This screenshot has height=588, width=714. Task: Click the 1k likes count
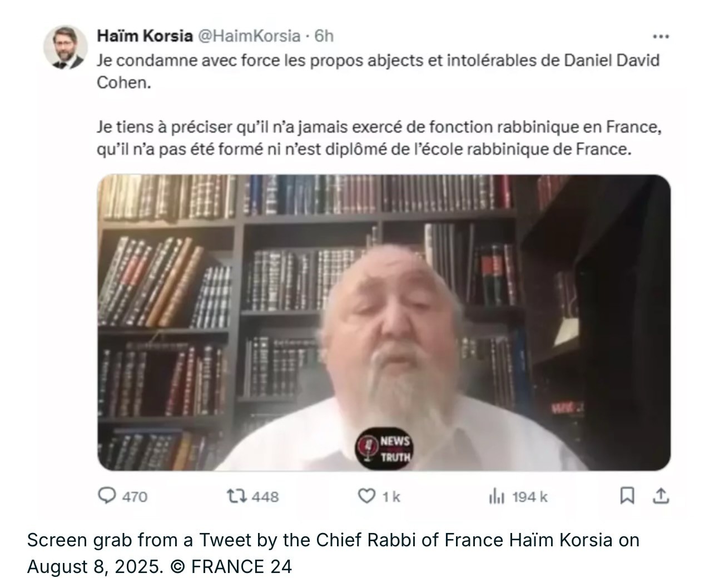(391, 496)
